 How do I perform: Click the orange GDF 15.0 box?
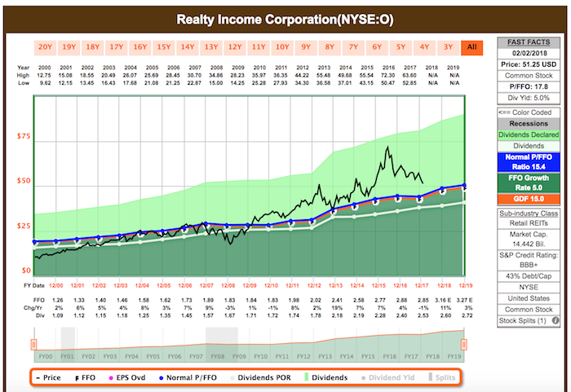525,198
